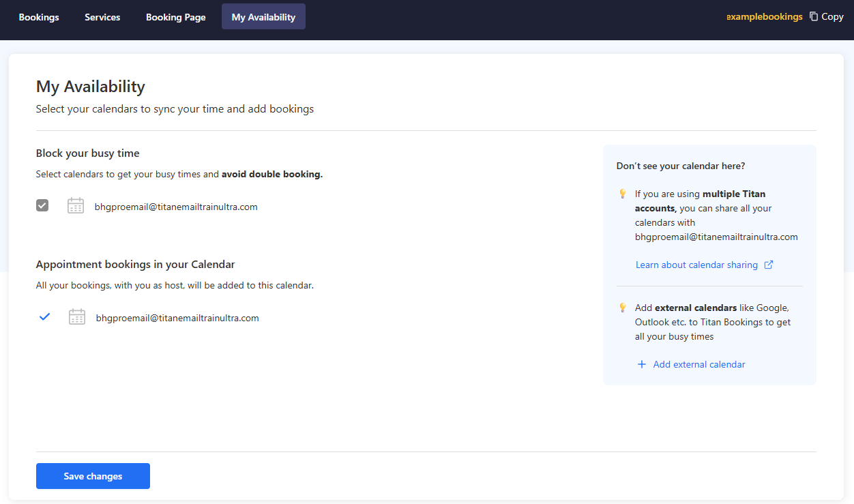Screen dimensions: 854x504
Task: Click calendar icon under Block your busy time
Action: (x=76, y=206)
